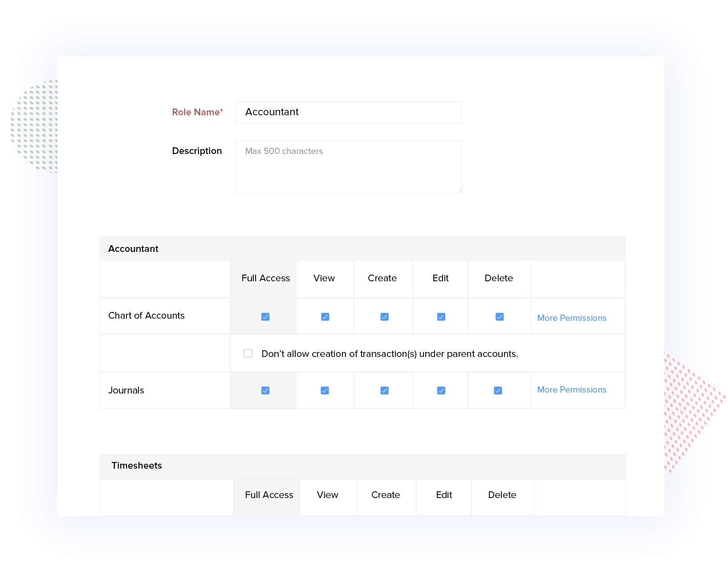Image resolution: width=728 pixels, height=575 pixels.
Task: Toggle View permission for Chart of Accounts
Action: (x=325, y=316)
